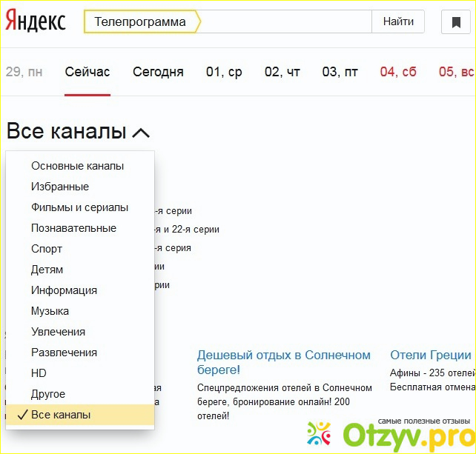Select Детям in channel list
The image size is (476, 454).
tap(47, 270)
